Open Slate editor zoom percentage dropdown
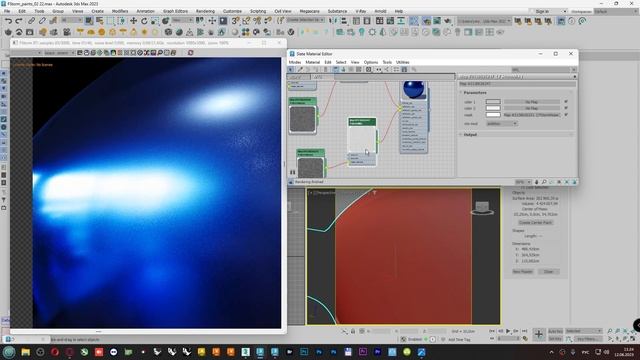This screenshot has width=640, height=360. pyautogui.click(x=523, y=182)
